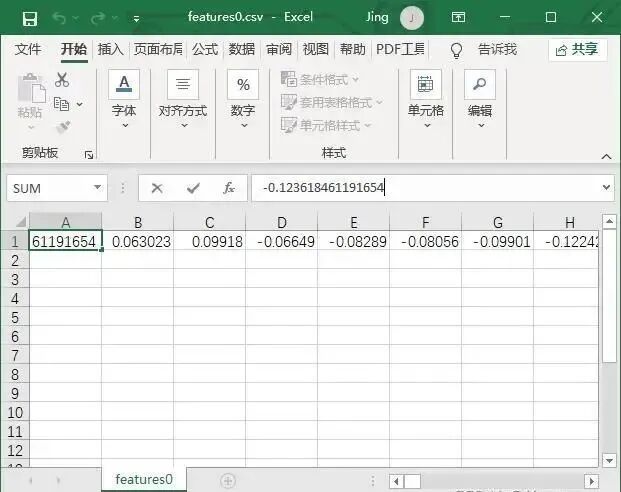The width and height of the screenshot is (621, 492).
Task: Open the 字体 font group
Action: point(124,99)
